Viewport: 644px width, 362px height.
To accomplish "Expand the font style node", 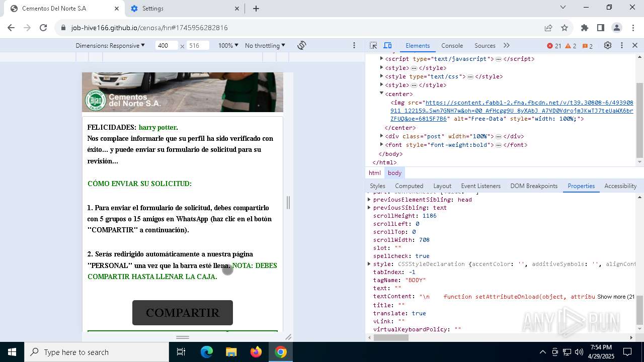I will pyautogui.click(x=381, y=145).
